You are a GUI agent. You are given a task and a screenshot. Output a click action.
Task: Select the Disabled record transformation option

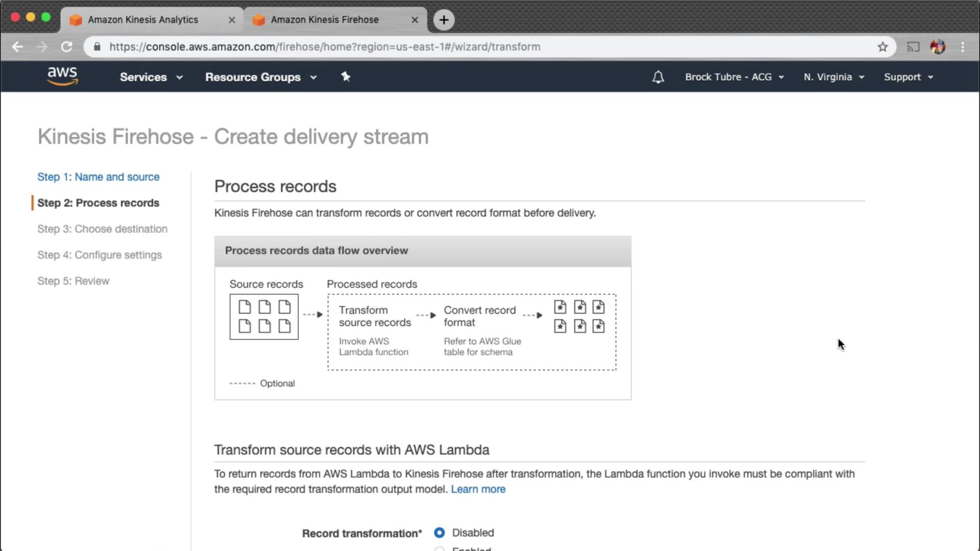coord(439,533)
